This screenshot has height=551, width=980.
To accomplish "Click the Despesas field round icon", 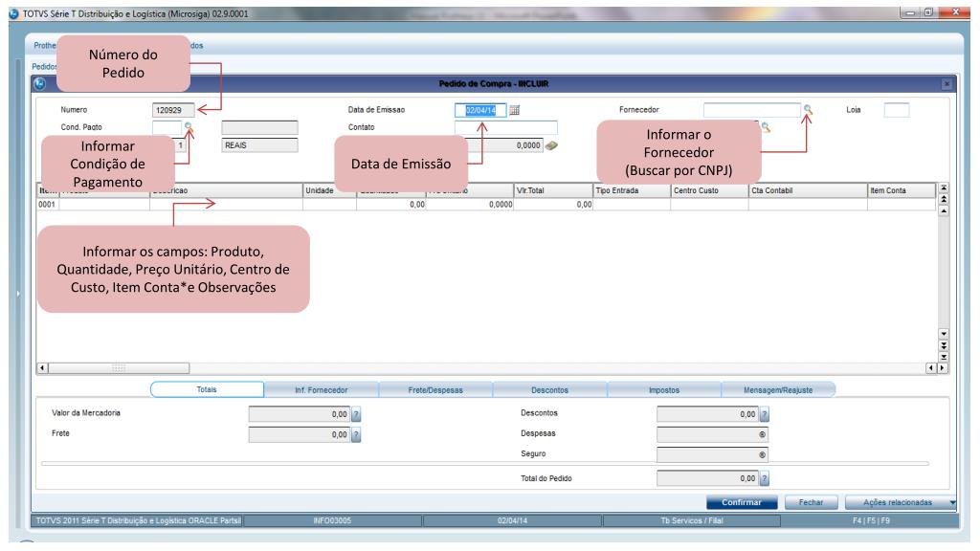I will coord(762,435).
